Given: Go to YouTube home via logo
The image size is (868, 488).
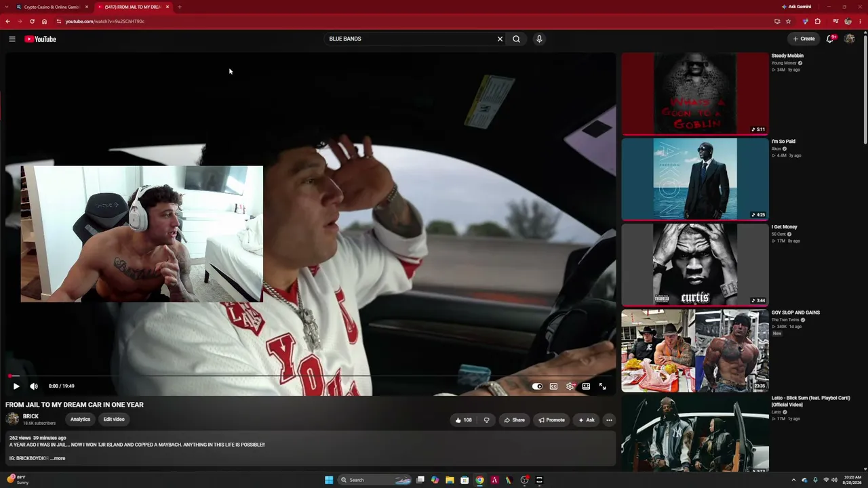Looking at the screenshot, I should 41,39.
